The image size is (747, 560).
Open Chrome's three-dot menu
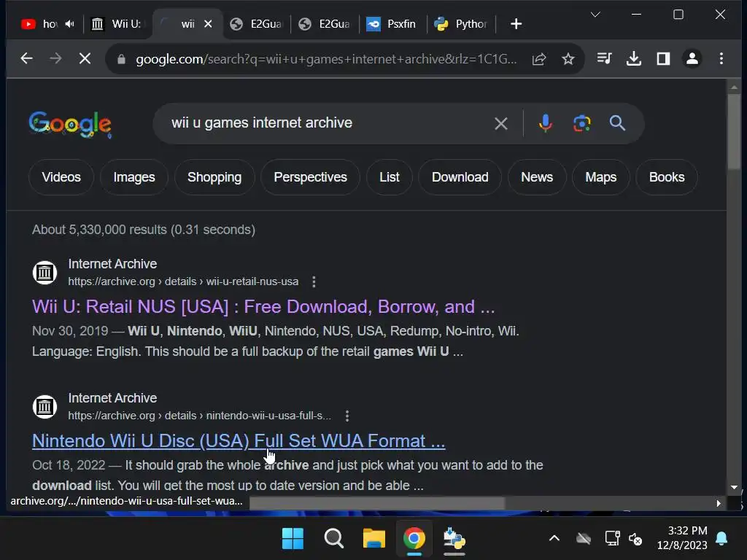click(721, 58)
